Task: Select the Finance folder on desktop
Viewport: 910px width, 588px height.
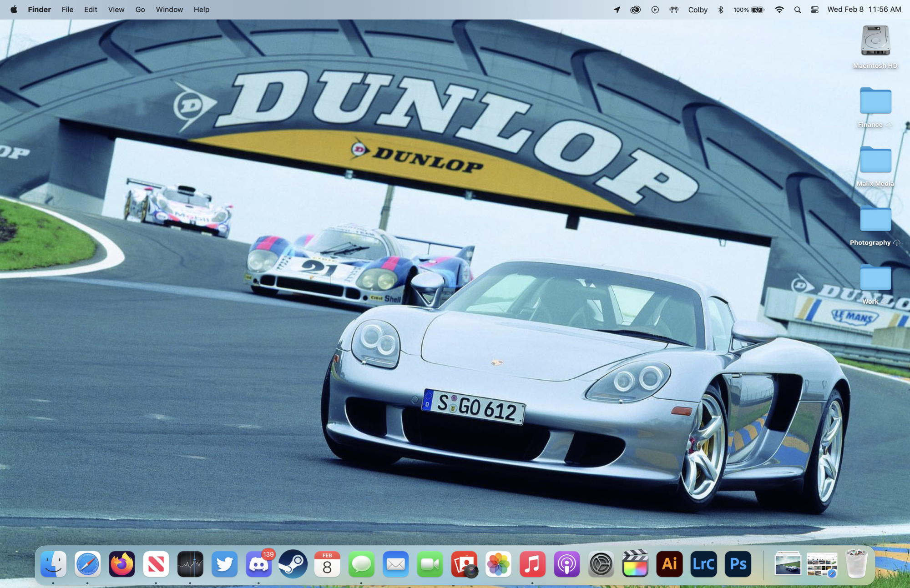Action: pos(875,101)
